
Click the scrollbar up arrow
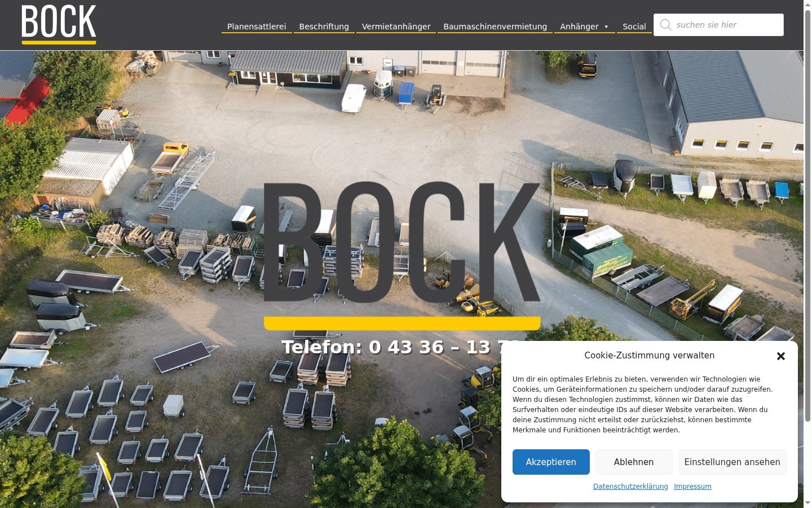coord(807,5)
